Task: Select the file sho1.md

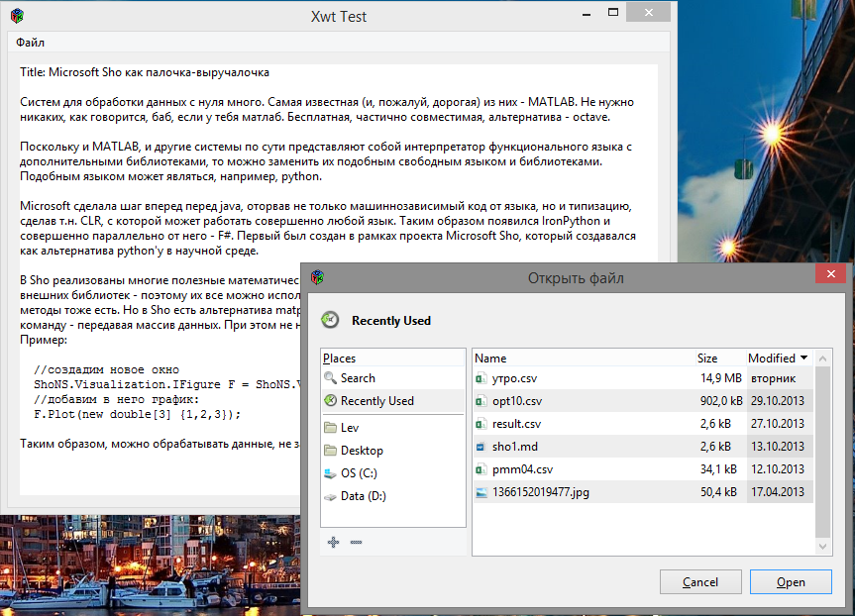Action: [643, 447]
